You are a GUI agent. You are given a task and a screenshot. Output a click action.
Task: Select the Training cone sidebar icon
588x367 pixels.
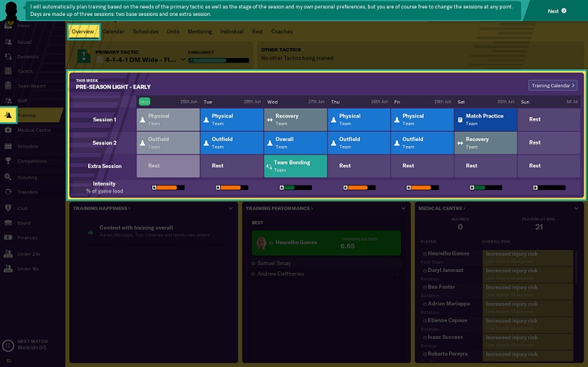(8, 115)
